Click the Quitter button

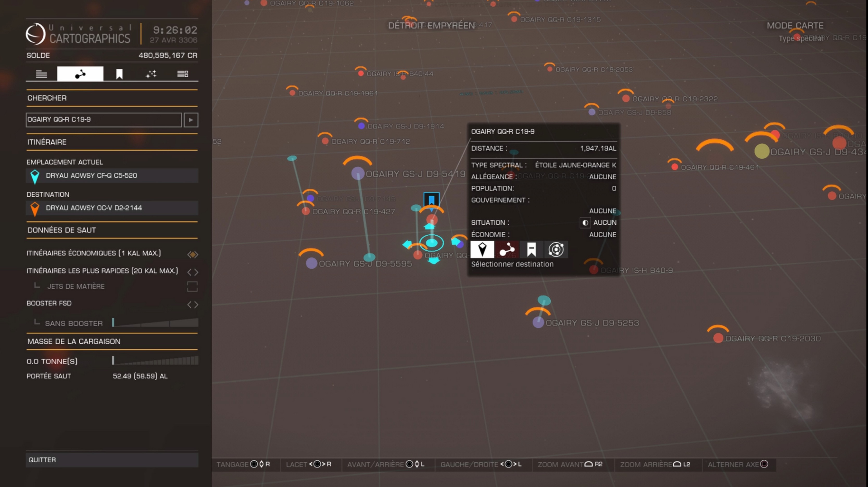click(112, 460)
